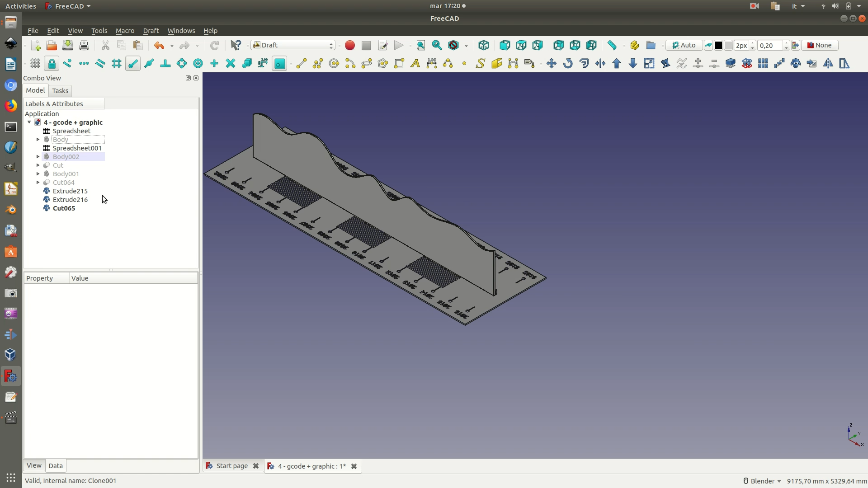Toggle snap to center
The image size is (868, 488).
tap(198, 63)
